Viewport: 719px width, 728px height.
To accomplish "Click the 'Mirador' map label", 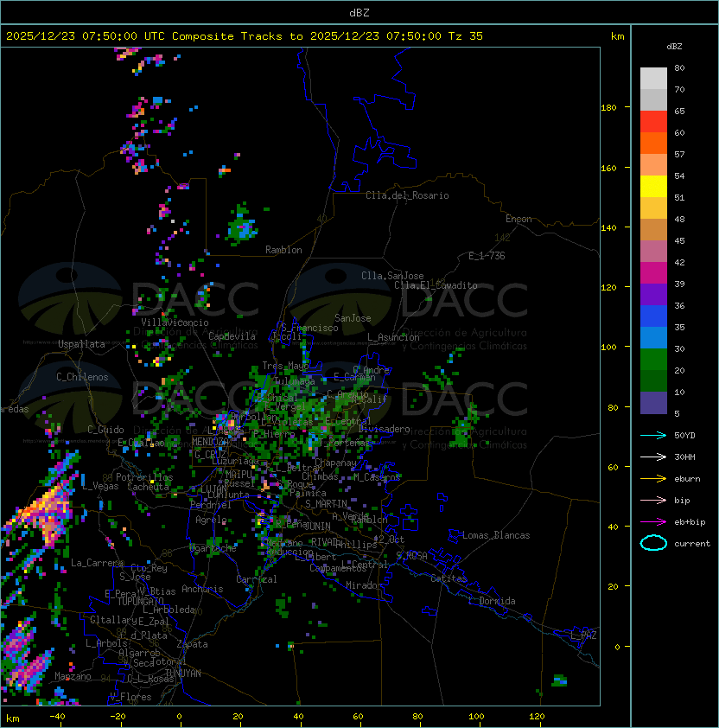I will pos(364,585).
